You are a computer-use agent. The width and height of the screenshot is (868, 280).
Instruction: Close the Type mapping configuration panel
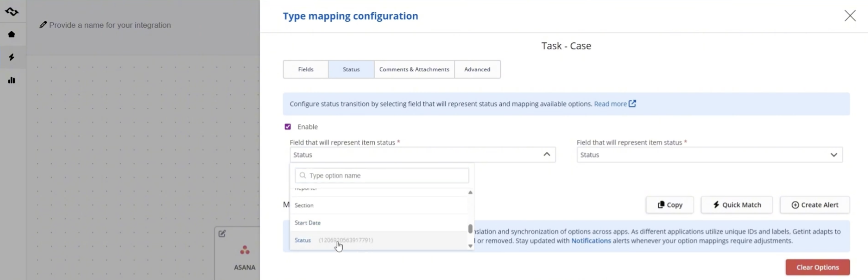[850, 16]
